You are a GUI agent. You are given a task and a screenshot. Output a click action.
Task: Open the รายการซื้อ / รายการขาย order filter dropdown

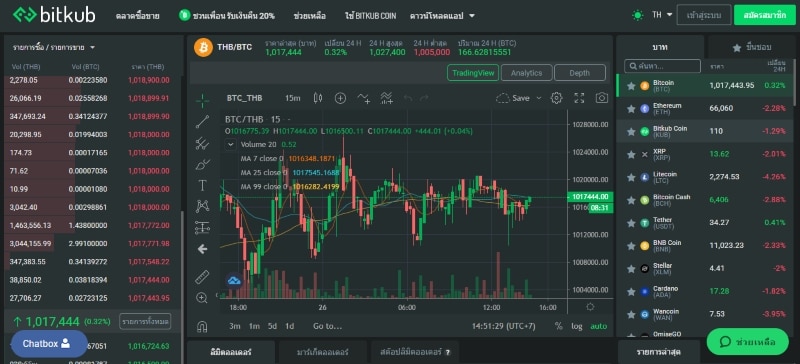(54, 47)
